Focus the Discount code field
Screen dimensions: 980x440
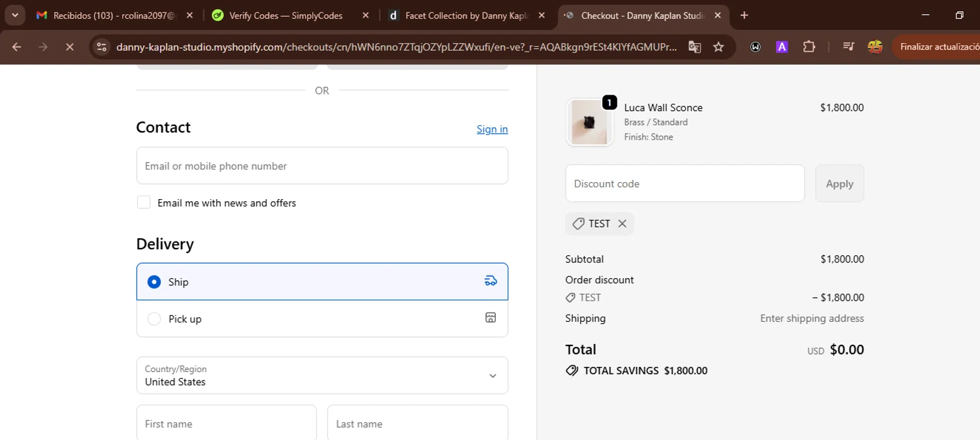pos(685,183)
